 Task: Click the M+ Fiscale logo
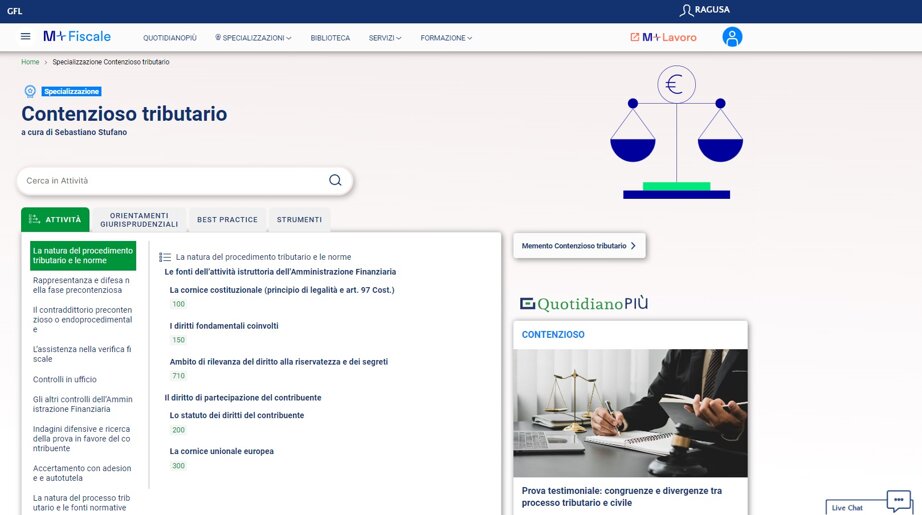pyautogui.click(x=77, y=37)
